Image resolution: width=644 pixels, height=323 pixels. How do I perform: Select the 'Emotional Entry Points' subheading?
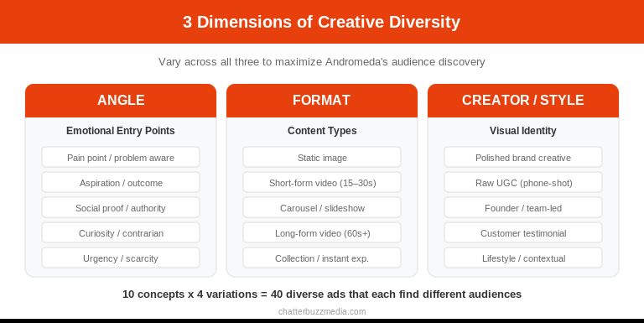pyautogui.click(x=121, y=131)
